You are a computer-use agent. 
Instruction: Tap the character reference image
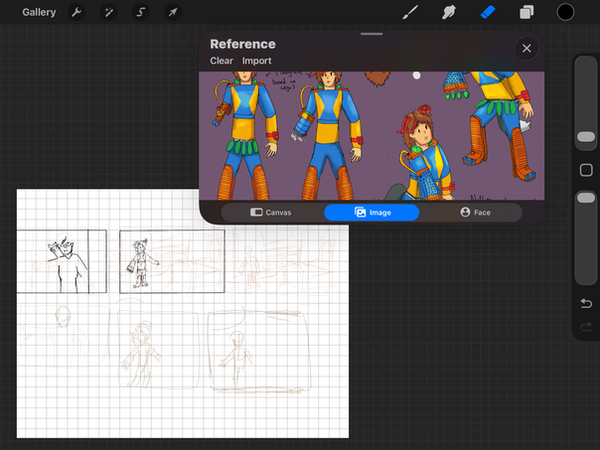point(372,135)
